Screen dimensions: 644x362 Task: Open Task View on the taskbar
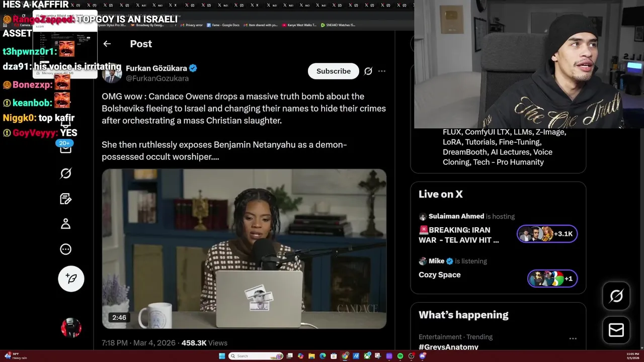click(289, 356)
